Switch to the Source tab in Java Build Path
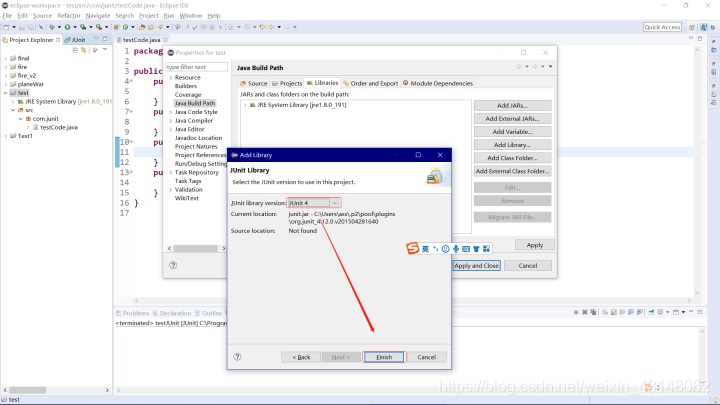The height and width of the screenshot is (405, 720). [253, 83]
